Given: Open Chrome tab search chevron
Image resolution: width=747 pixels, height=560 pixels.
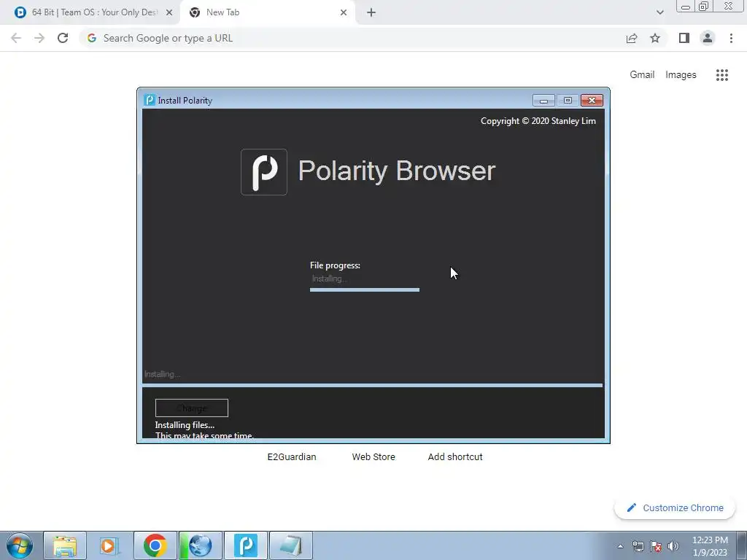Looking at the screenshot, I should coord(659,13).
